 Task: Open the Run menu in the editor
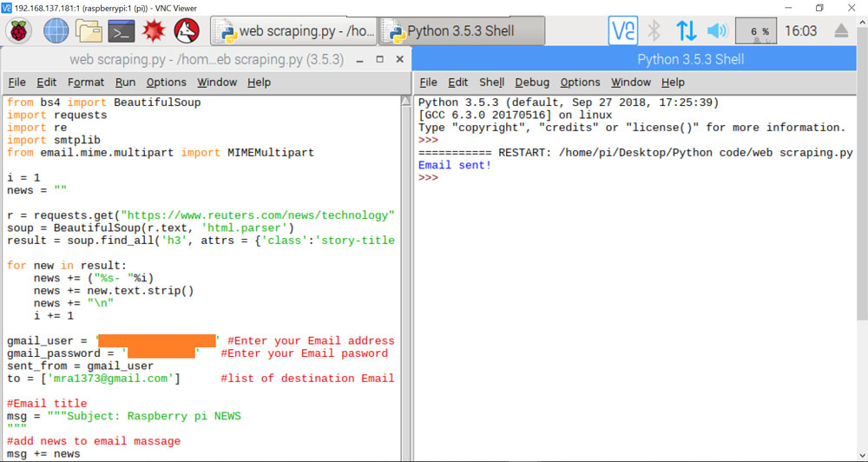(125, 82)
